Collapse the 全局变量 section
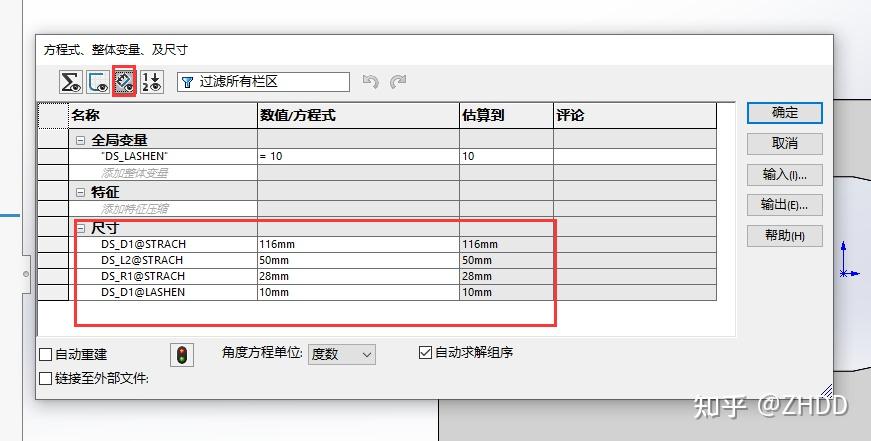This screenshot has width=871, height=441. 80,141
